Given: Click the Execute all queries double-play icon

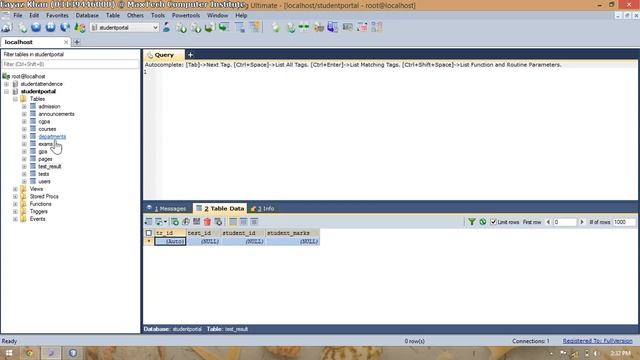Looking at the screenshot, I should (x=50, y=27).
